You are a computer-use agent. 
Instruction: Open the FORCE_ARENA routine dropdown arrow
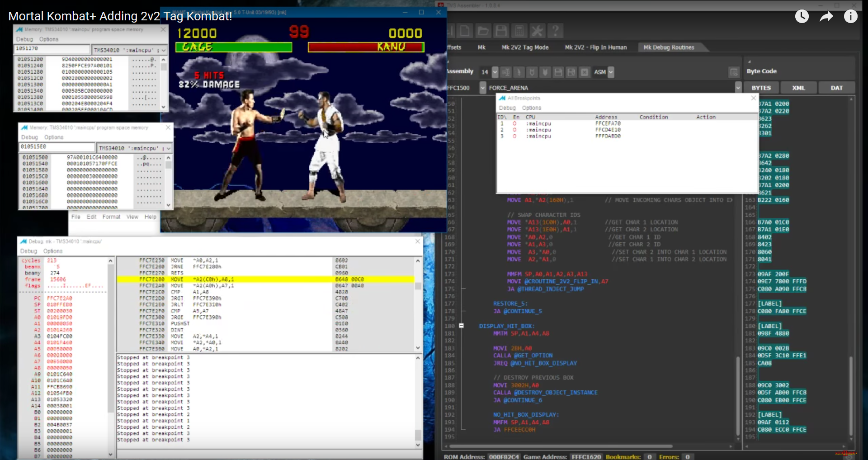738,88
